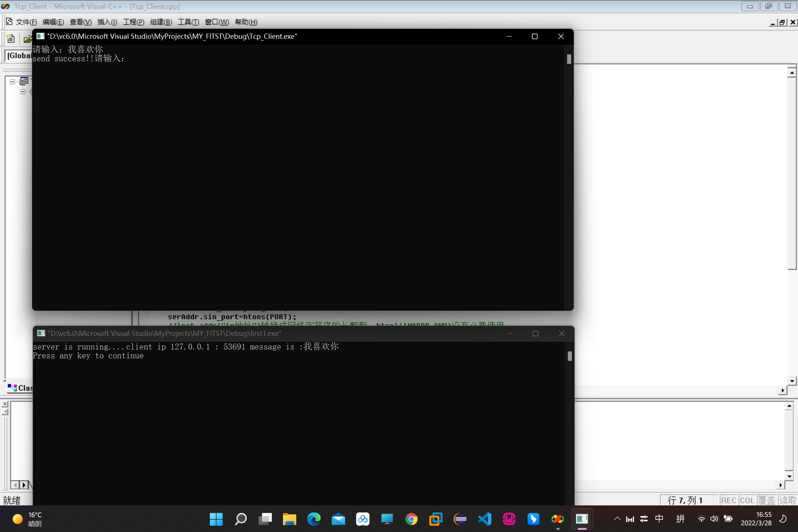The image size is (798, 532).
Task: Toggle the REC status bar indicator
Action: (728, 500)
